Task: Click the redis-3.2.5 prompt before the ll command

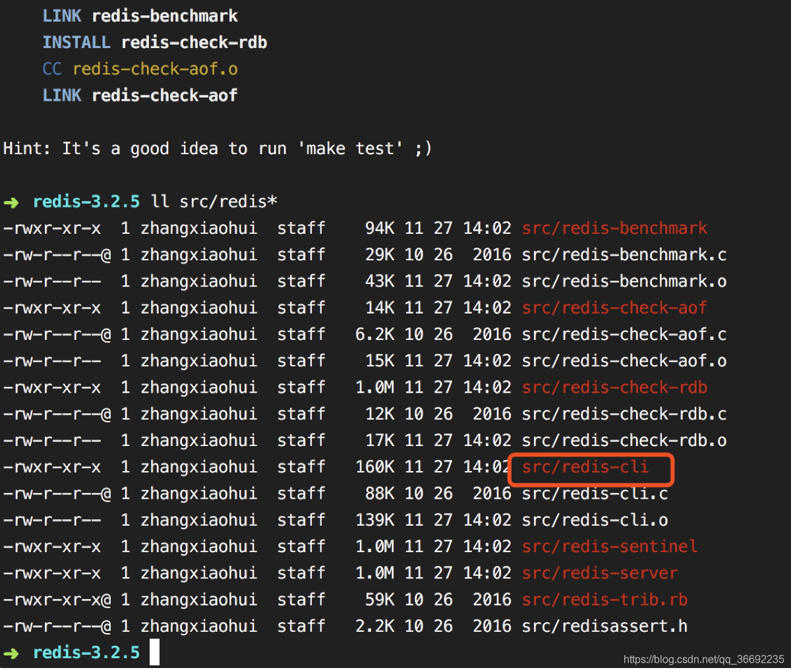Action: point(86,202)
